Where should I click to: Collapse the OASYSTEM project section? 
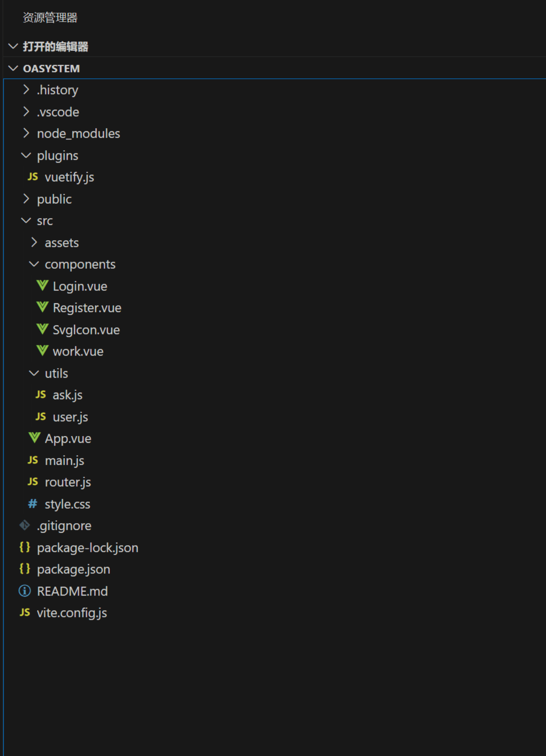(13, 68)
